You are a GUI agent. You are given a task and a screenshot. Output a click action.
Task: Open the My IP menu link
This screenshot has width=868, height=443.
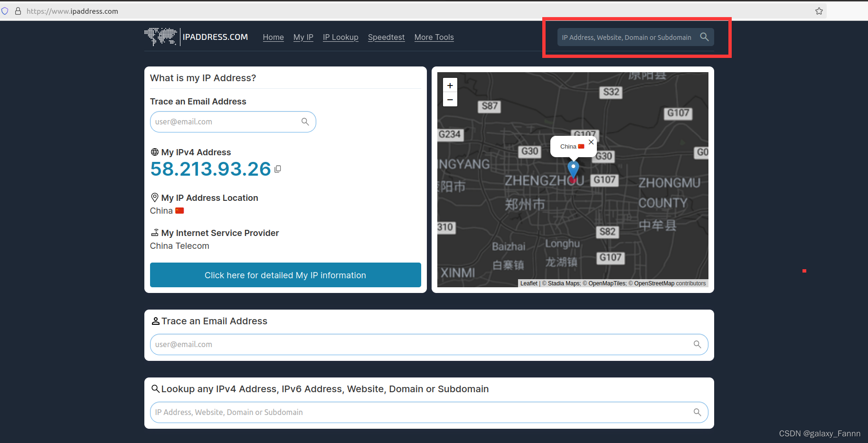[303, 37]
